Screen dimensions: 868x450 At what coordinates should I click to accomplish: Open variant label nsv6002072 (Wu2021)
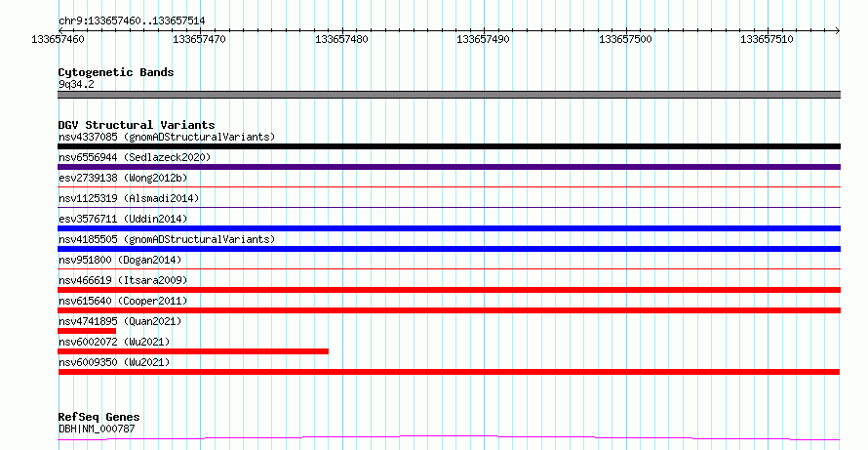click(114, 342)
